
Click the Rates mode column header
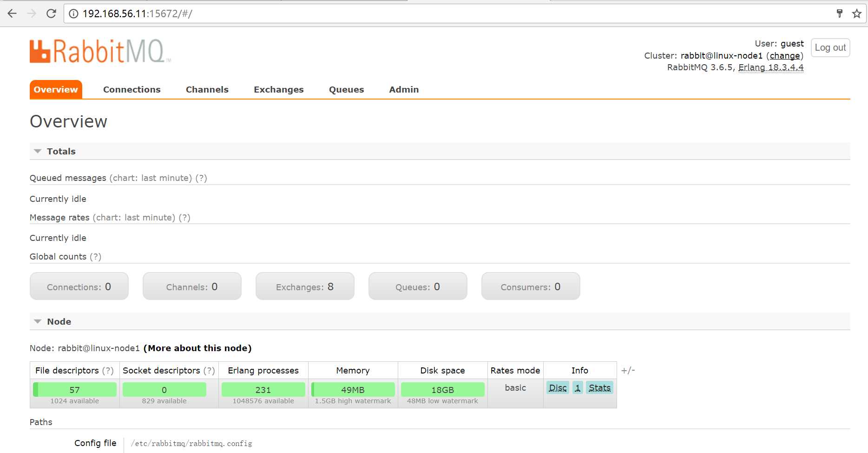pyautogui.click(x=515, y=371)
